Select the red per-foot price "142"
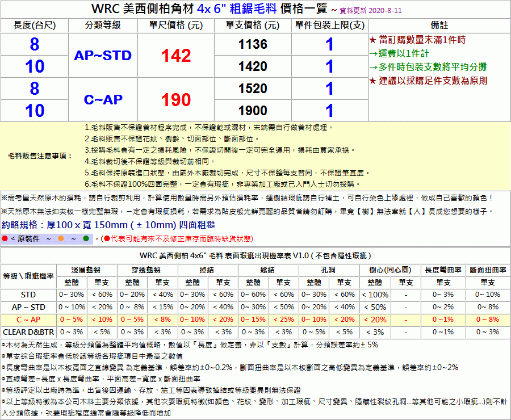This screenshot has width=511, height=420. coord(176,56)
